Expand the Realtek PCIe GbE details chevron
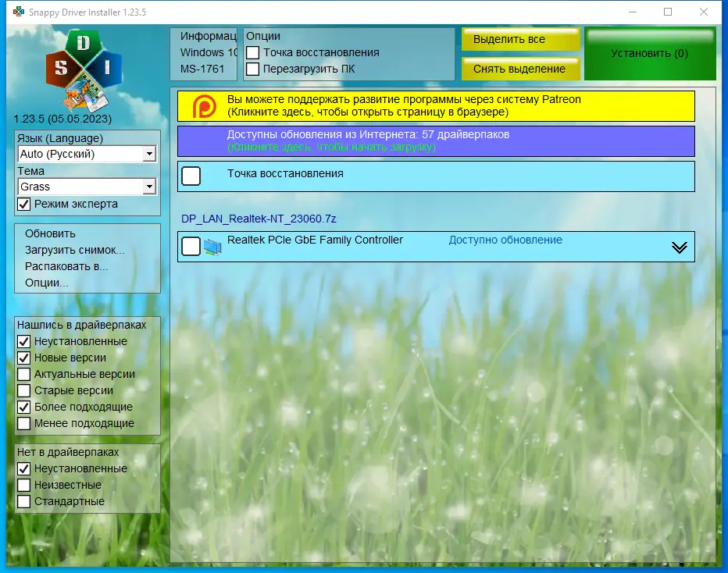Screen dimensions: 728x573 click(680, 247)
